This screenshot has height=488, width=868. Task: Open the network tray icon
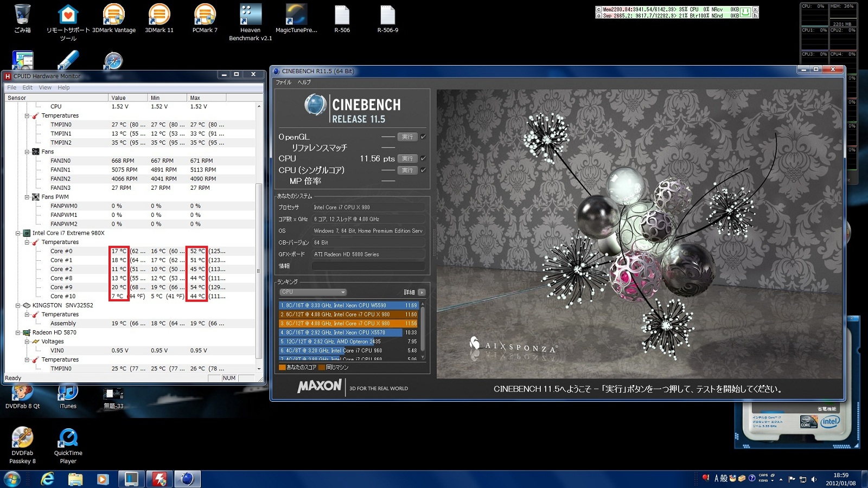coord(803,479)
